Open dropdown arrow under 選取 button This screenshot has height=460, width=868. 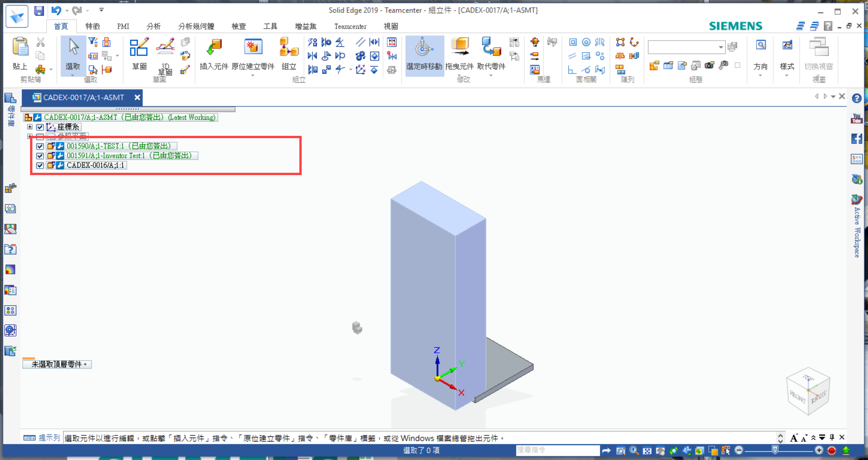coord(73,75)
